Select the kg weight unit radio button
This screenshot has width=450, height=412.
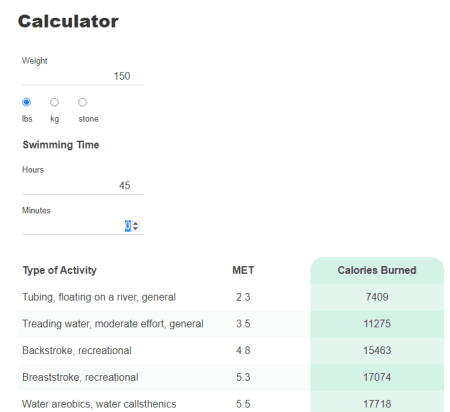[x=54, y=102]
